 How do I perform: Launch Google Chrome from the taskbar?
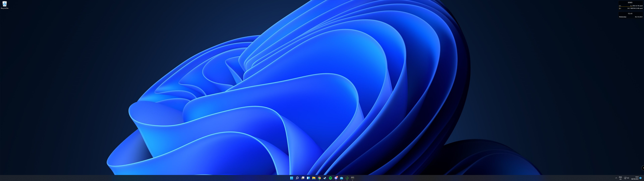319,178
